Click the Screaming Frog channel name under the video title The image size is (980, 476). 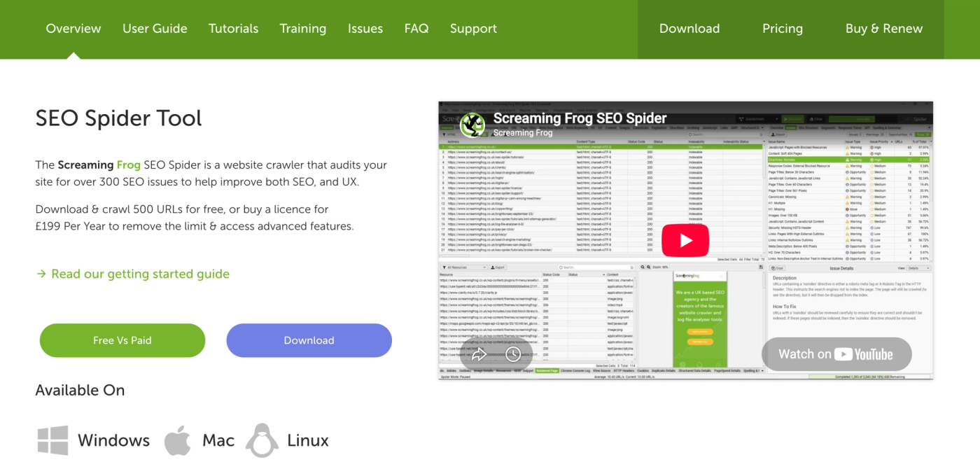coord(523,133)
